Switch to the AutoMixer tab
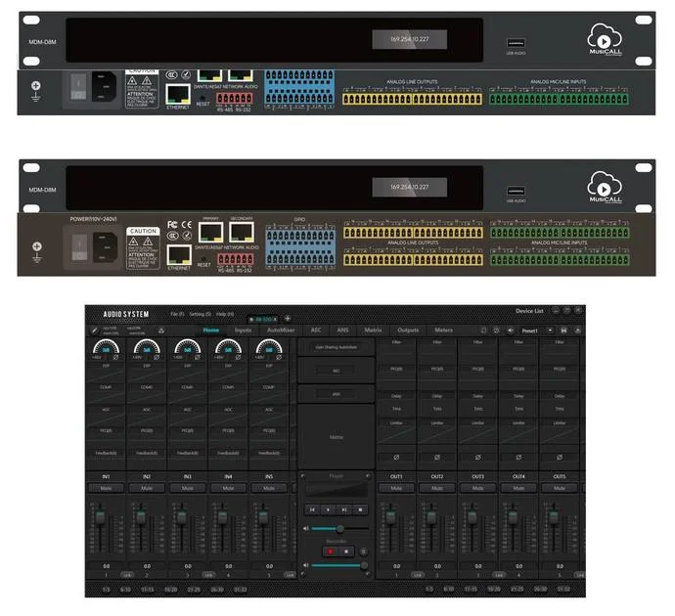Screen dimensions: 675x616 coord(281,330)
